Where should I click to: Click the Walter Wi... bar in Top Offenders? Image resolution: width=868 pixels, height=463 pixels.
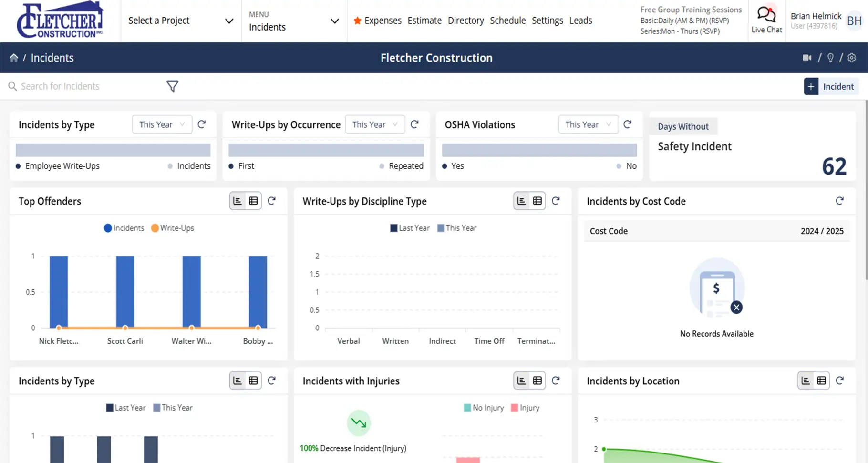[x=192, y=292]
